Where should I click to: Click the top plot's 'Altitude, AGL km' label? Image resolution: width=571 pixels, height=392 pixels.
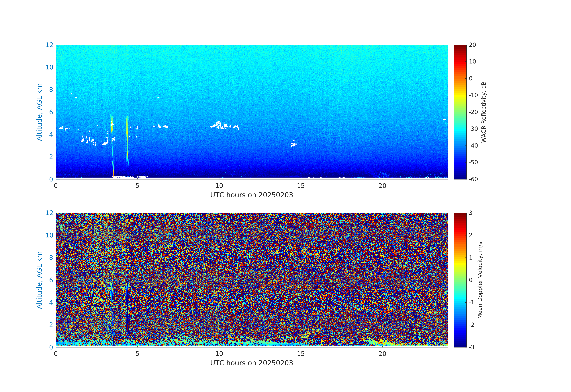[39, 112]
